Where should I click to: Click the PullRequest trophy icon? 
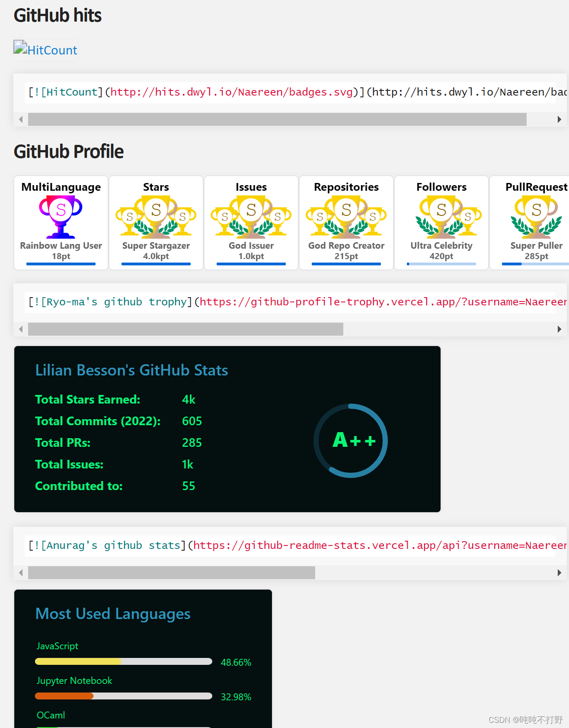[x=537, y=217]
